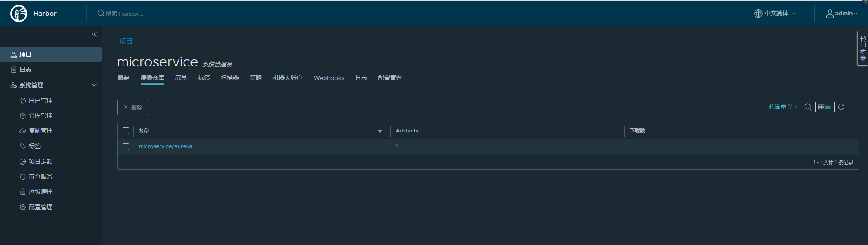This screenshot has width=868, height=245.
Task: Refresh the repository list
Action: (841, 107)
